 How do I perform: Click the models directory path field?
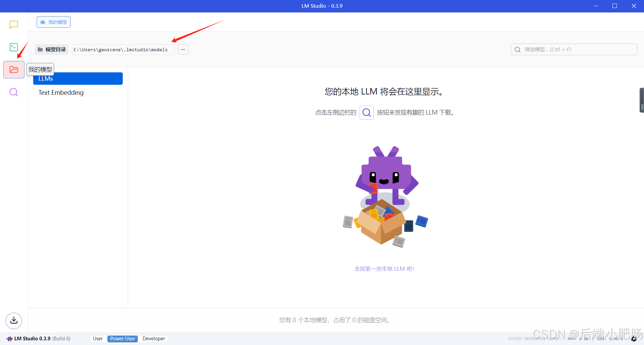pyautogui.click(x=123, y=50)
